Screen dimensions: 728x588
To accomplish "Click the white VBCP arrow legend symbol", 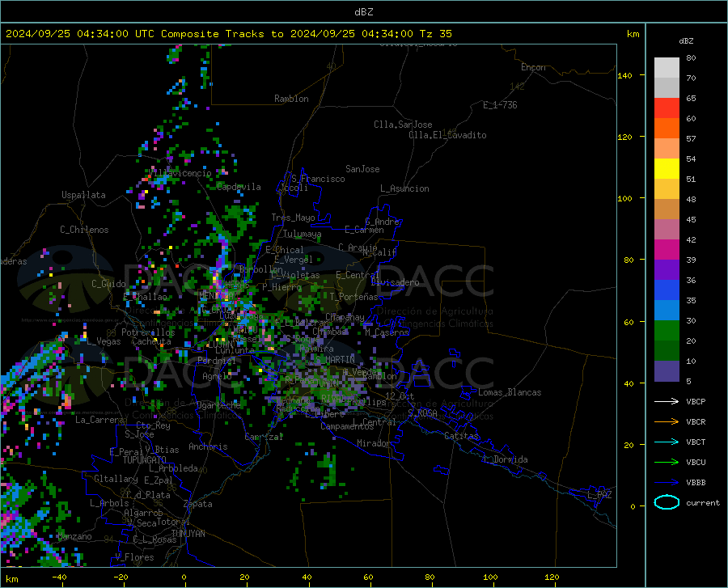I will point(667,401).
